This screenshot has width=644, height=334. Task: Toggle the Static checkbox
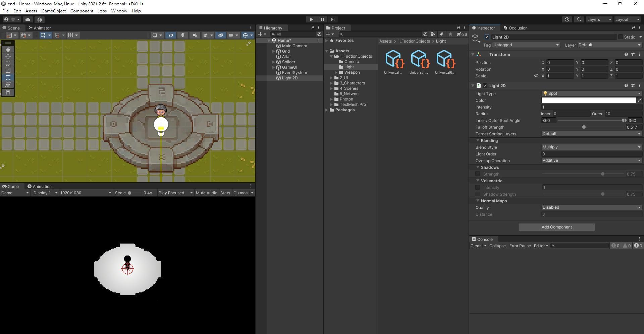pos(621,37)
